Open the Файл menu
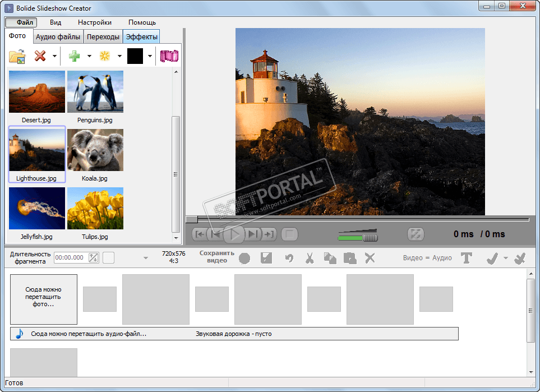Screen dimensions: 540x392 [x=21, y=22]
